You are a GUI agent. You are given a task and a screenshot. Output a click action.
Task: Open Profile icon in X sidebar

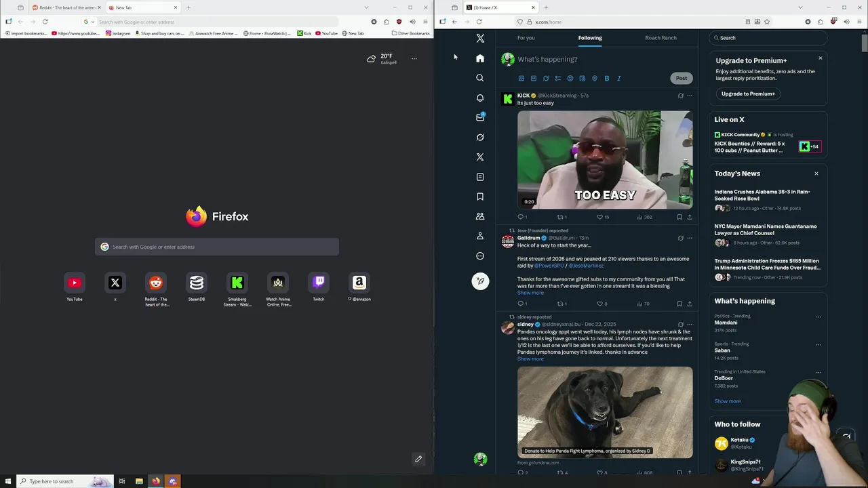click(480, 236)
